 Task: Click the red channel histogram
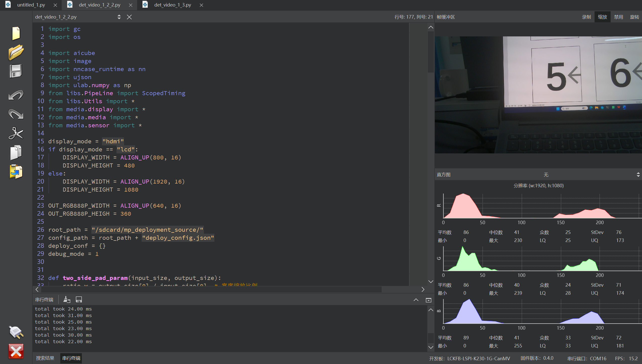(542, 206)
